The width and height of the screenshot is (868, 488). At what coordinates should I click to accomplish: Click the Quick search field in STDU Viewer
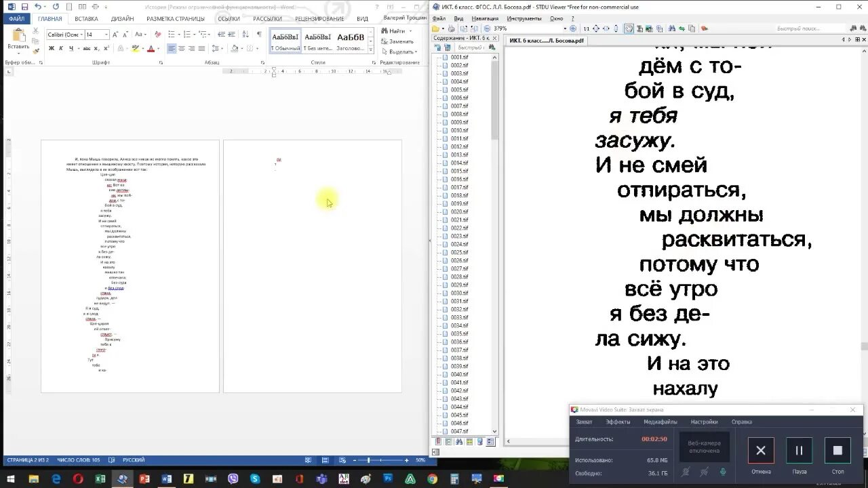[810, 28]
